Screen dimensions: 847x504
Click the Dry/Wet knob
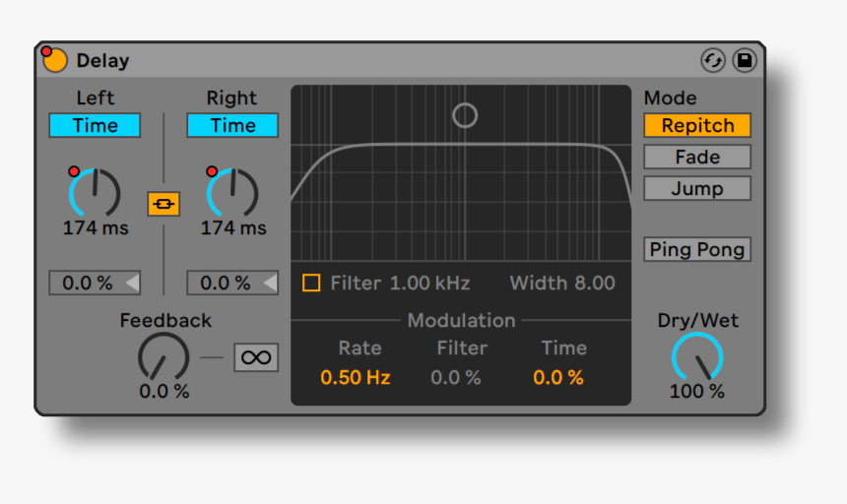pos(697,357)
